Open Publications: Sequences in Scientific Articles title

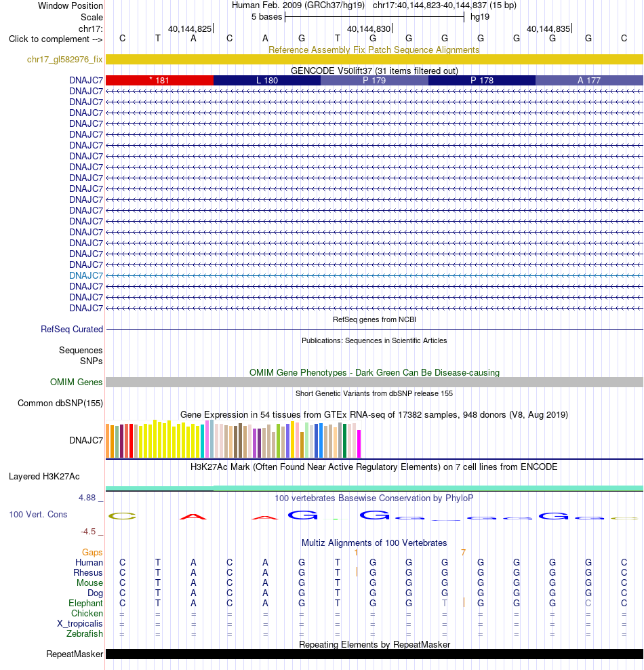click(374, 340)
